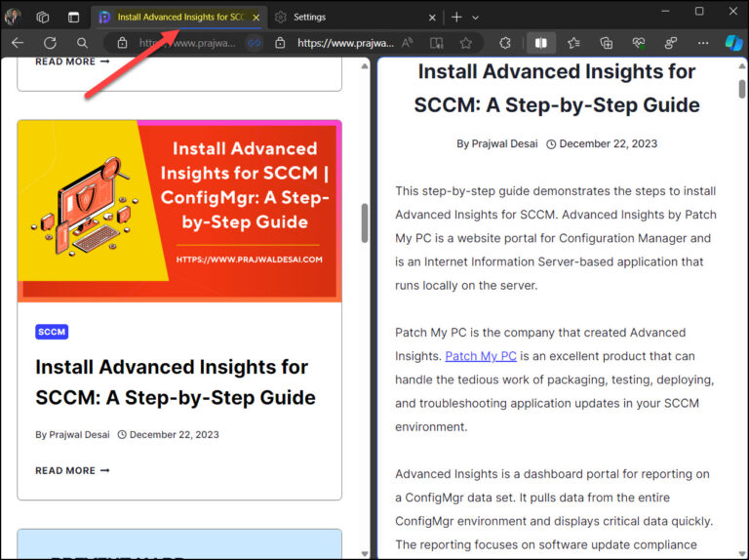This screenshot has height=560, width=749.
Task: Toggle the link tabs chain icon
Action: point(255,43)
